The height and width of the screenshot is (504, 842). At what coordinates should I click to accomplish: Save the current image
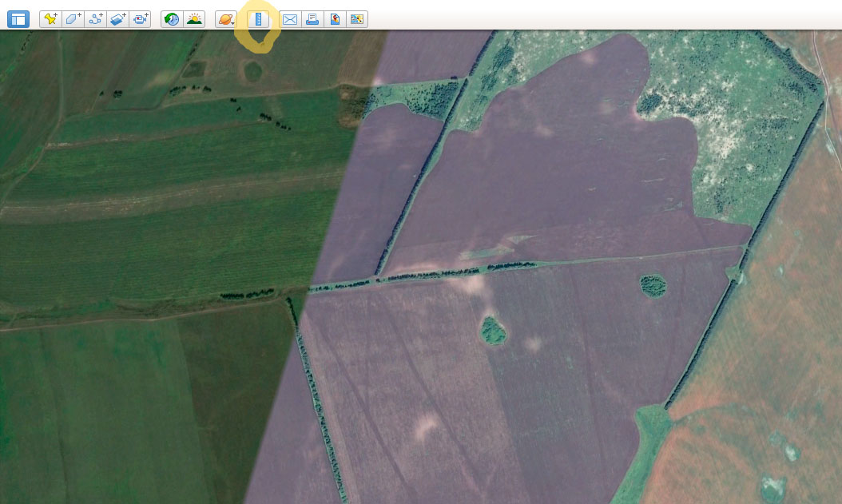pyautogui.click(x=335, y=19)
